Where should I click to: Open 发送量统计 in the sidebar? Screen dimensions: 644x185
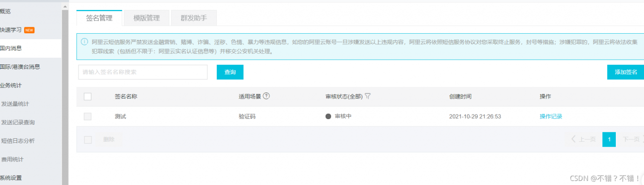[x=15, y=104]
